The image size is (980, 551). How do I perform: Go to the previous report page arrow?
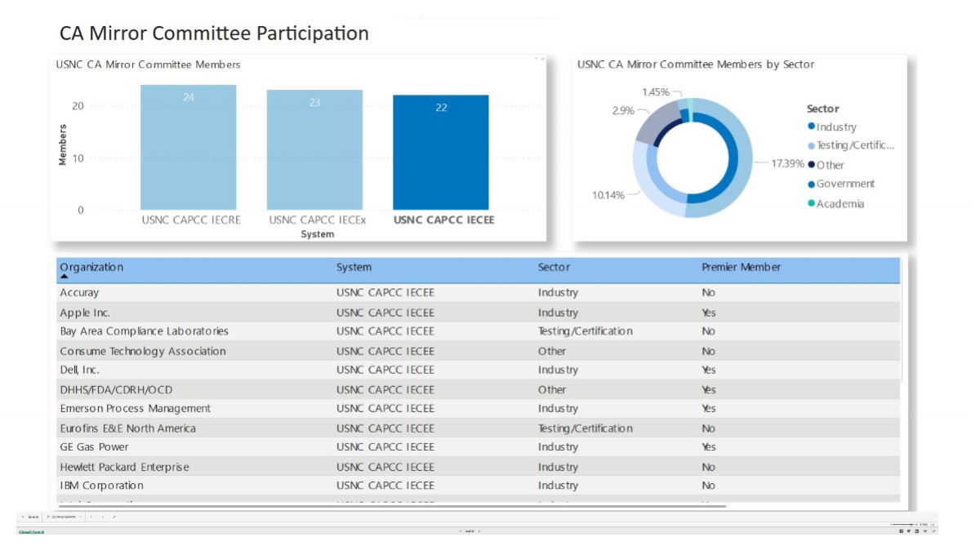coord(460,531)
